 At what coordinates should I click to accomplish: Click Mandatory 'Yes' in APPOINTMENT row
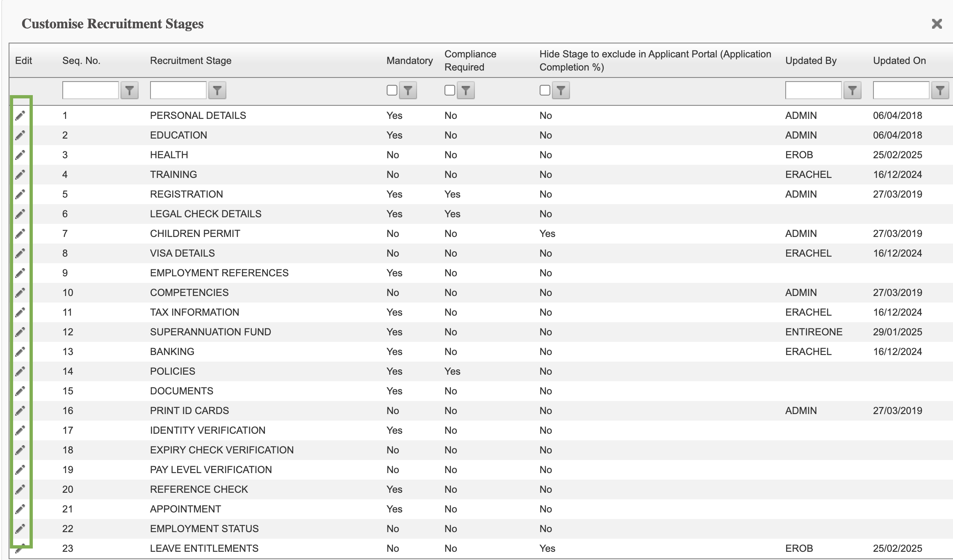[394, 509]
